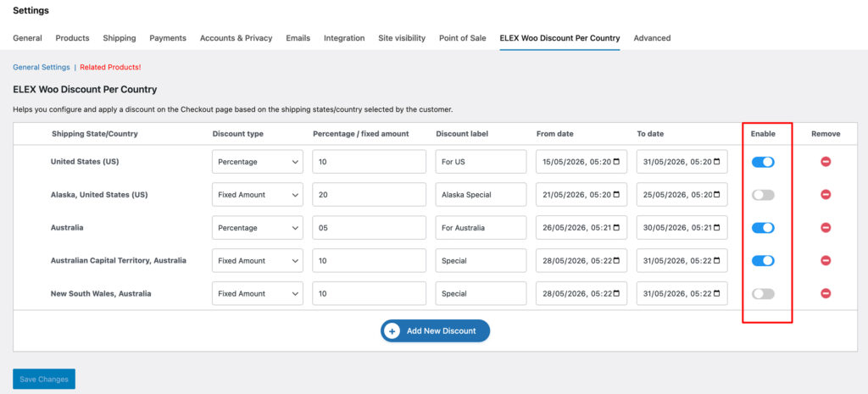
Task: Open calendar picker in United States To date
Action: click(x=717, y=162)
